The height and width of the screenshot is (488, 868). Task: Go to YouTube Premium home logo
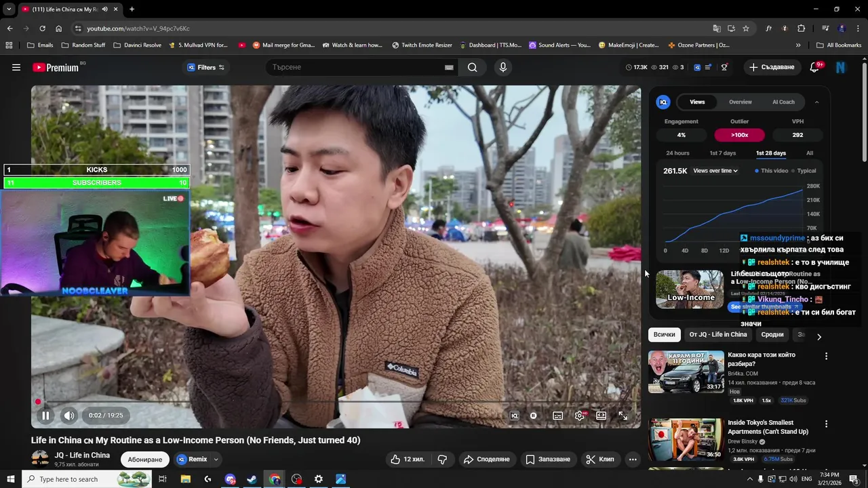(56, 67)
